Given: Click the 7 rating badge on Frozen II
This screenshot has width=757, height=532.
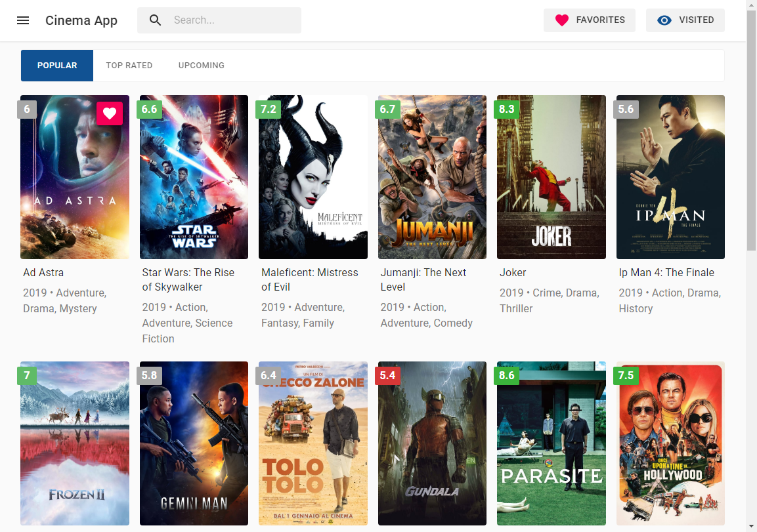Looking at the screenshot, I should 27,375.
